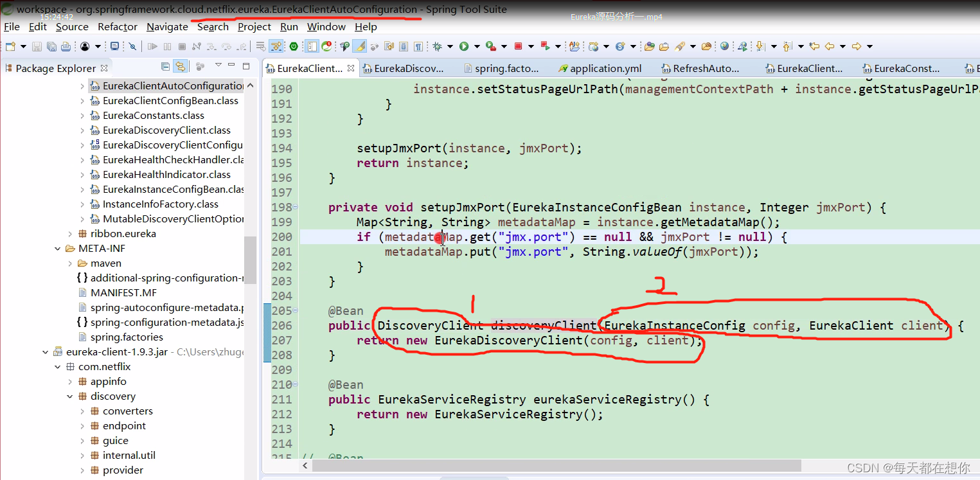
Task: Collapse the eureka-client-1.9.3.jar node
Action: click(x=46, y=352)
